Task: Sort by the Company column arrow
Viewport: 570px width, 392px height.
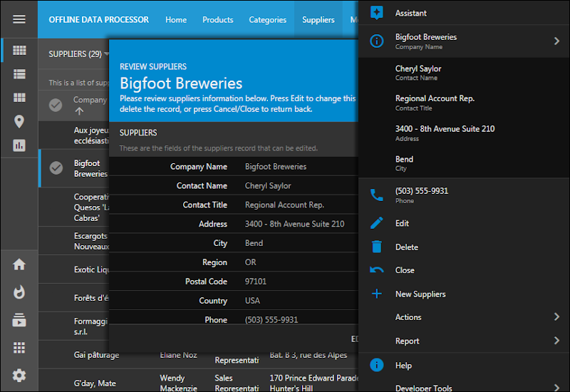Action: pos(79,111)
